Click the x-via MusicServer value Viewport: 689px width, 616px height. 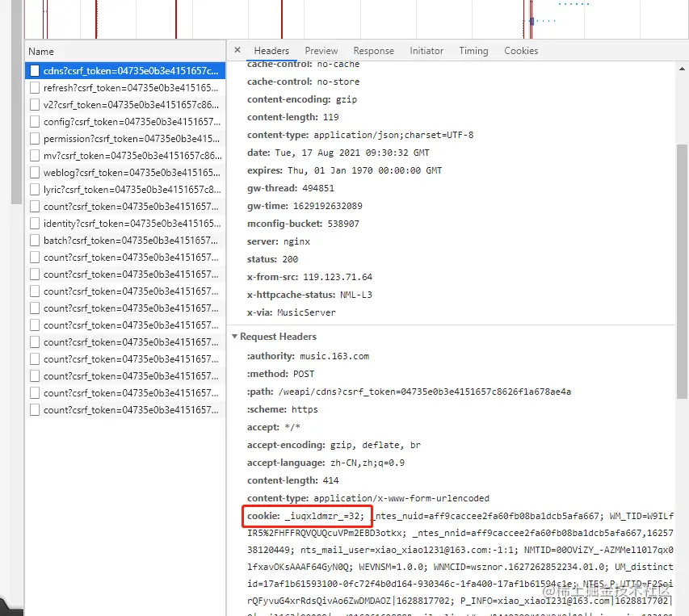point(306,312)
